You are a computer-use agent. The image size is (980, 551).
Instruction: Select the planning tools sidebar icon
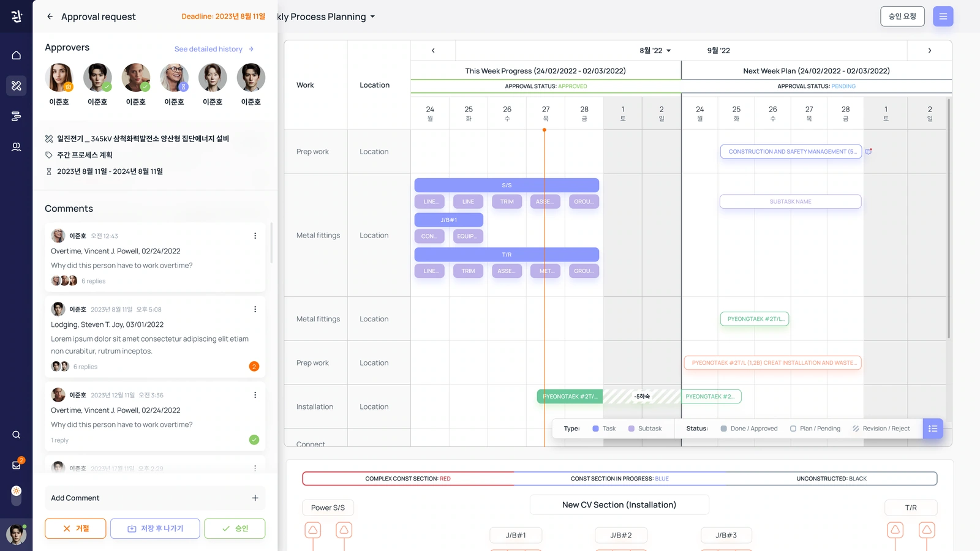tap(17, 86)
